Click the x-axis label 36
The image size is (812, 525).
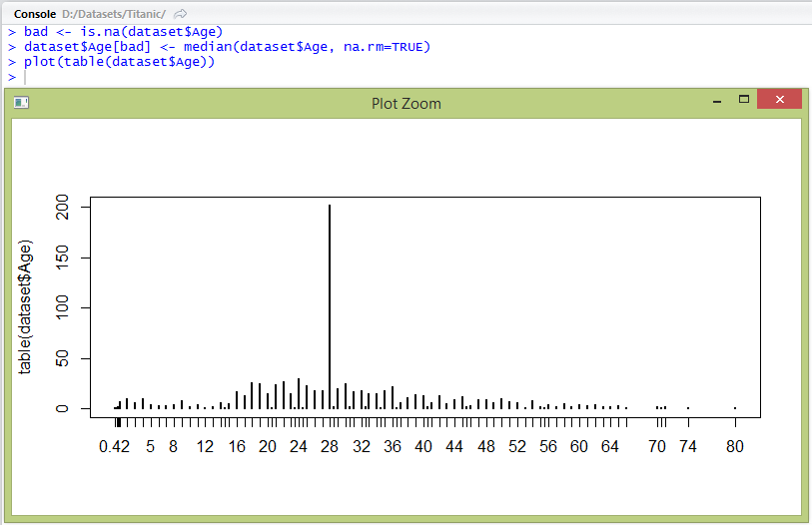click(x=393, y=446)
